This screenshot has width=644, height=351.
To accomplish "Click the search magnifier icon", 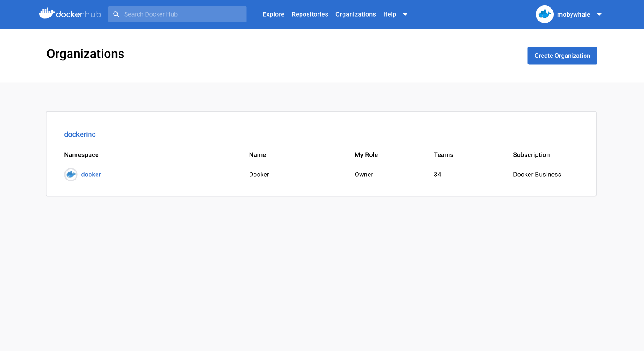I will pos(116,14).
